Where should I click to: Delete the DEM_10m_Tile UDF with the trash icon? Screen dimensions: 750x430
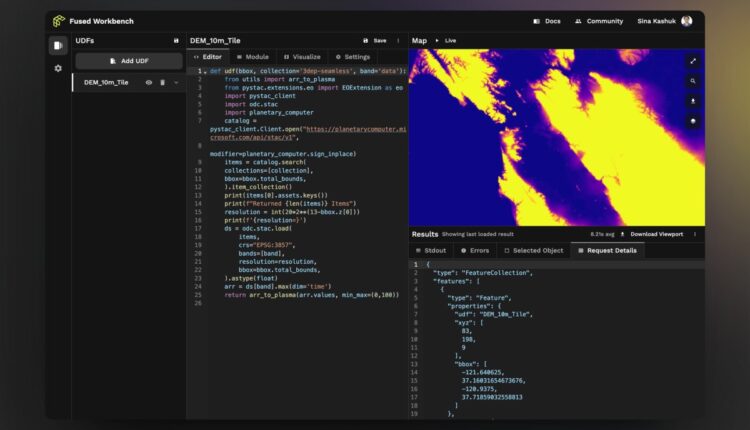[x=162, y=83]
